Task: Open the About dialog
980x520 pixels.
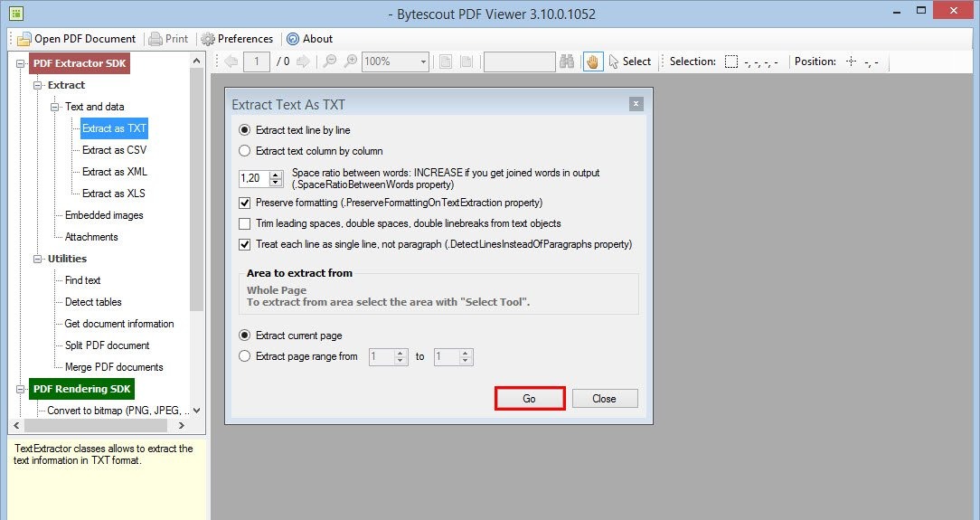Action: (310, 39)
